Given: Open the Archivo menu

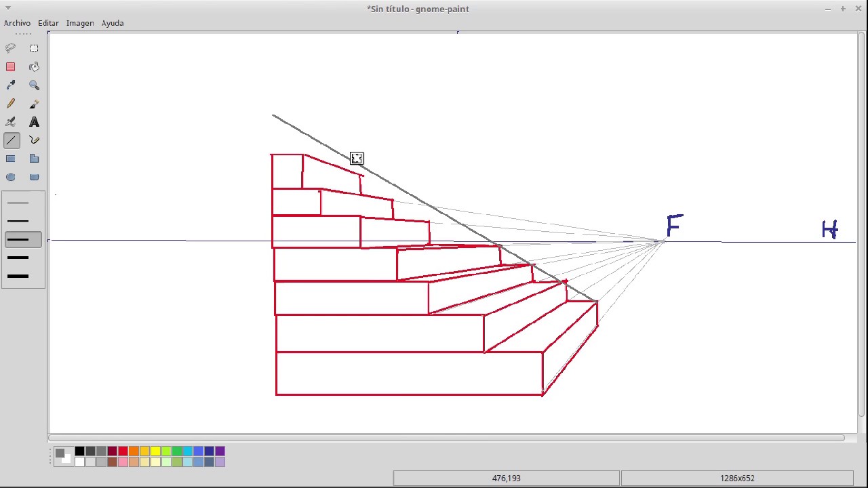Looking at the screenshot, I should coord(17,23).
